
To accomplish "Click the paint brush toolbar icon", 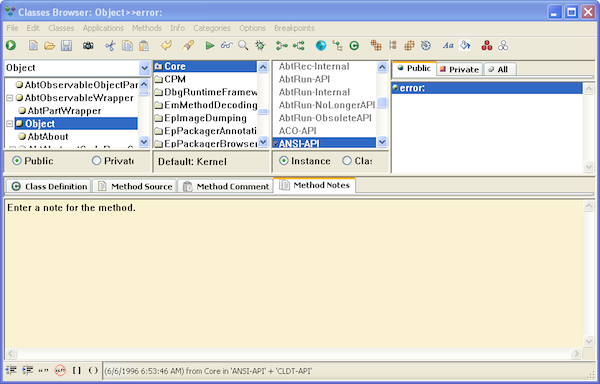I will click(x=188, y=46).
